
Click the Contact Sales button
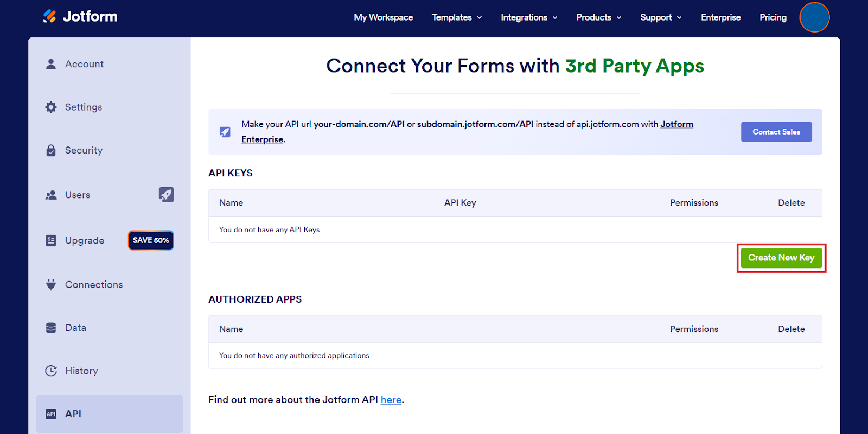tap(776, 132)
